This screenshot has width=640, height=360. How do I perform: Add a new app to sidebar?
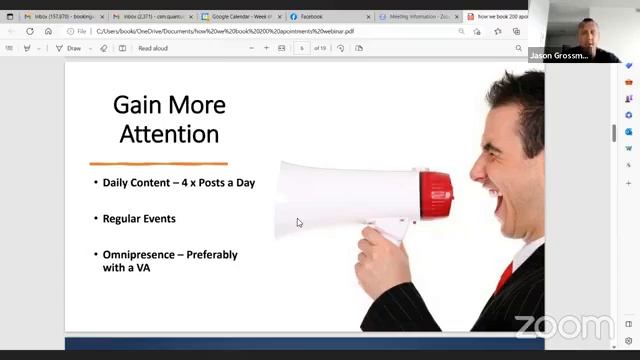coord(629,183)
